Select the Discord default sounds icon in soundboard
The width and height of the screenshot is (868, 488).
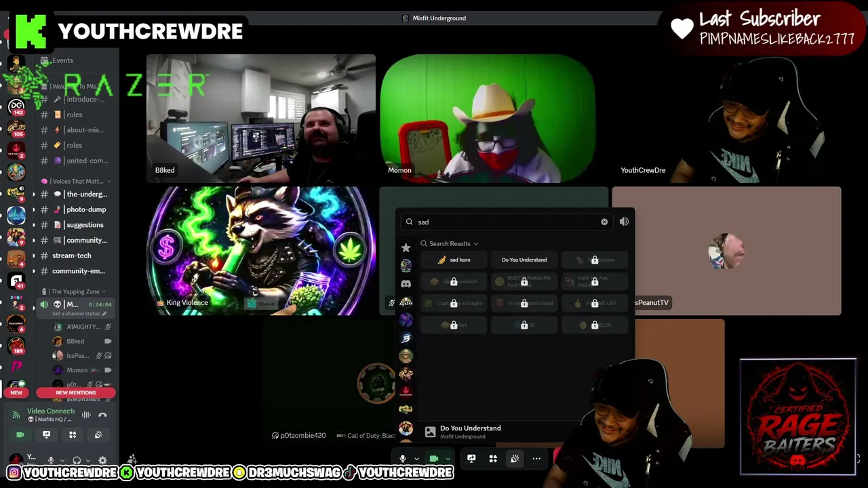pos(406,284)
